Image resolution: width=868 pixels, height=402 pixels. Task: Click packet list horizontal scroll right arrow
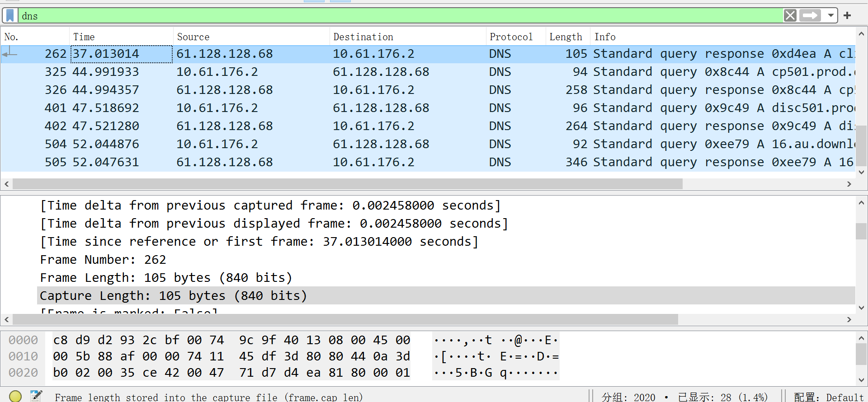pyautogui.click(x=849, y=184)
